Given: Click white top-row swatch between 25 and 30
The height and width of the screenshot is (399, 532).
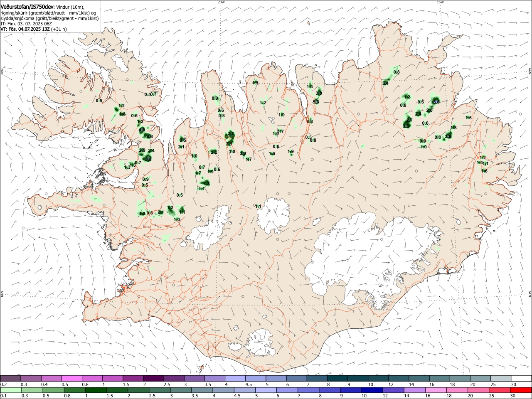Looking at the screenshot, I should click(501, 379).
